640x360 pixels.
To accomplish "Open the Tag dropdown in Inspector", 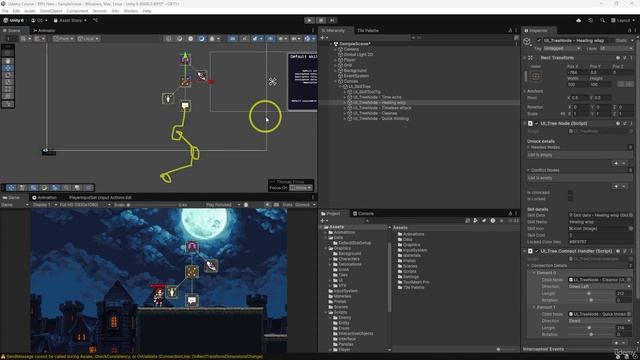I will click(x=562, y=49).
